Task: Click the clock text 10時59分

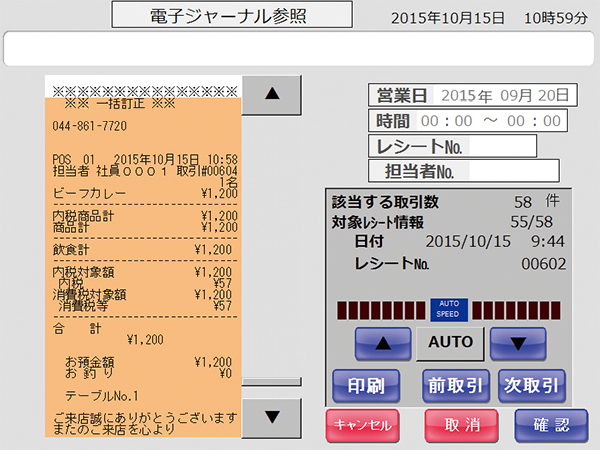Action: (x=556, y=18)
